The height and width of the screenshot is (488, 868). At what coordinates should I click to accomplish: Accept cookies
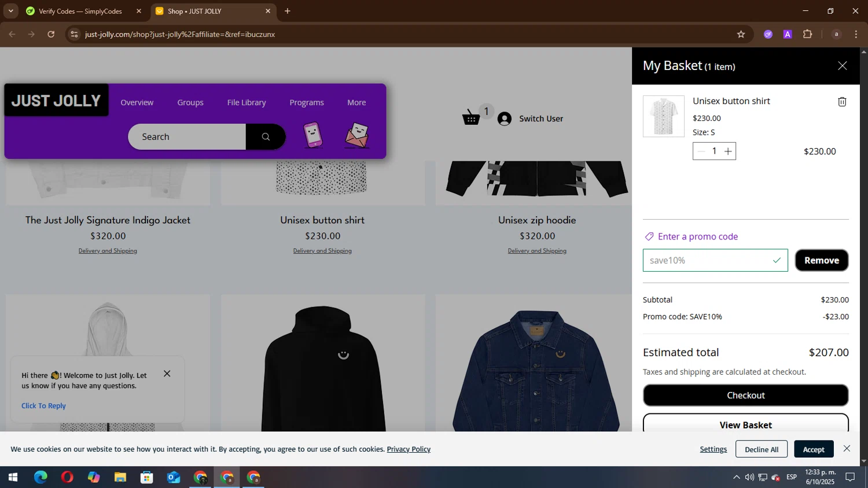(814, 449)
